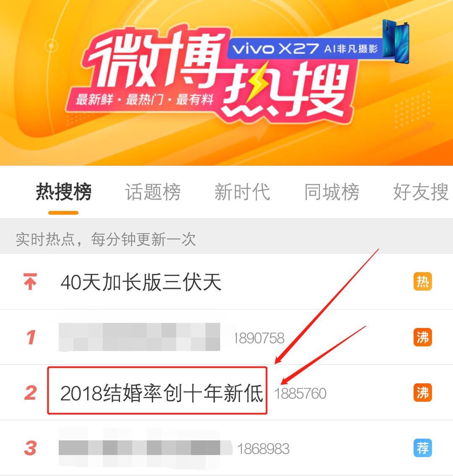Switch to the 新时代 tab

pos(242,192)
